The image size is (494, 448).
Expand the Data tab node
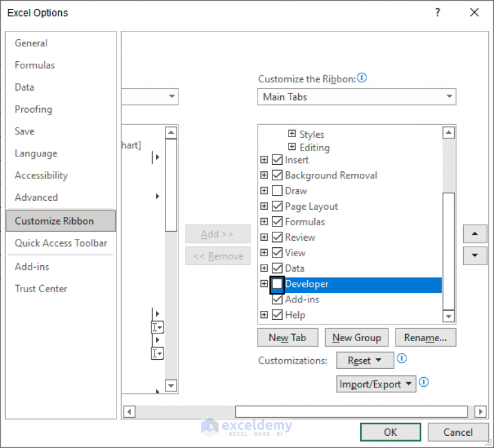pos(264,268)
